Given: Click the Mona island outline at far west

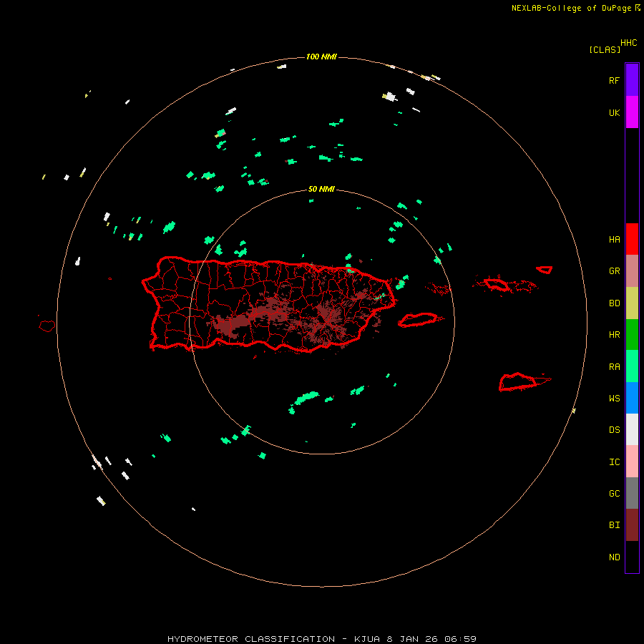Looking at the screenshot, I should click(x=47, y=326).
